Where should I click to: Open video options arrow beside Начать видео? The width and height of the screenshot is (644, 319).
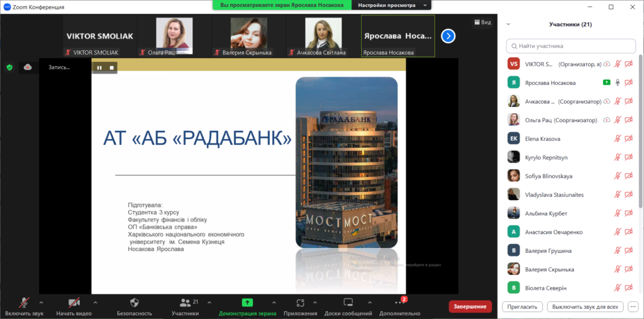96,303
